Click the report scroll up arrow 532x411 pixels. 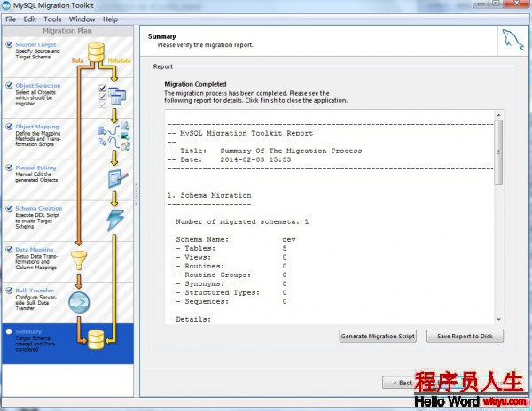click(x=498, y=115)
